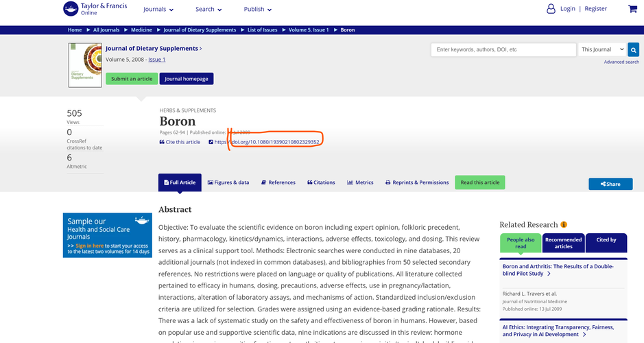Image resolution: width=644 pixels, height=343 pixels.
Task: Switch to the Figures & data tab
Action: coord(228,182)
